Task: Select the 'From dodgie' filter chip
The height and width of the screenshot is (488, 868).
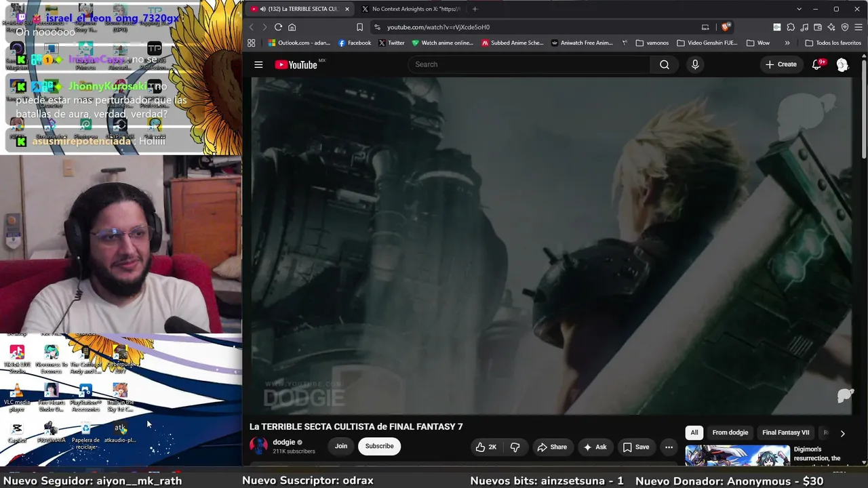Action: [x=730, y=432]
